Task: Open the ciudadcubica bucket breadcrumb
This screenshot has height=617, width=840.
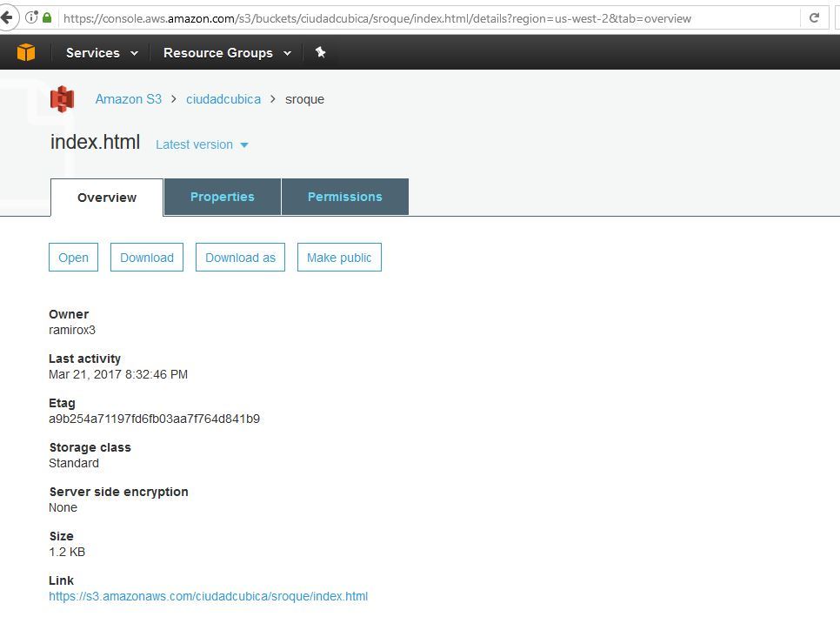Action: [223, 99]
